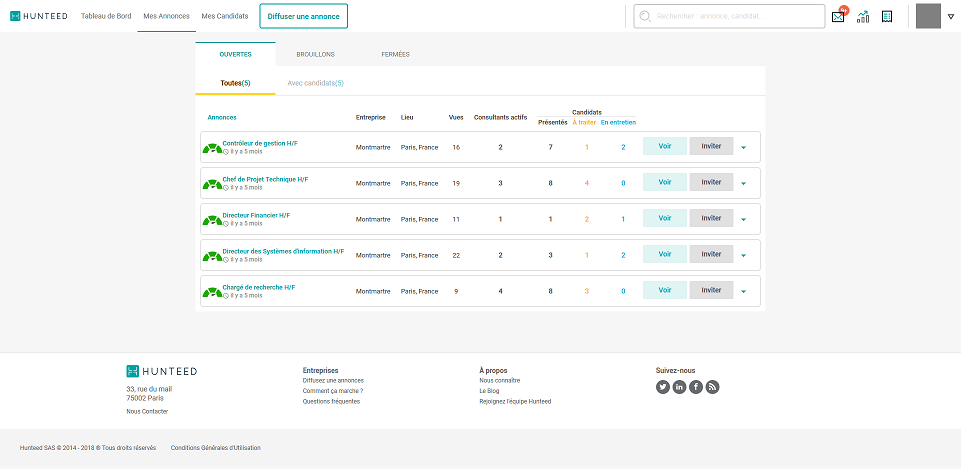
Task: Open Directeur Financier H/F listing
Action: point(256,215)
